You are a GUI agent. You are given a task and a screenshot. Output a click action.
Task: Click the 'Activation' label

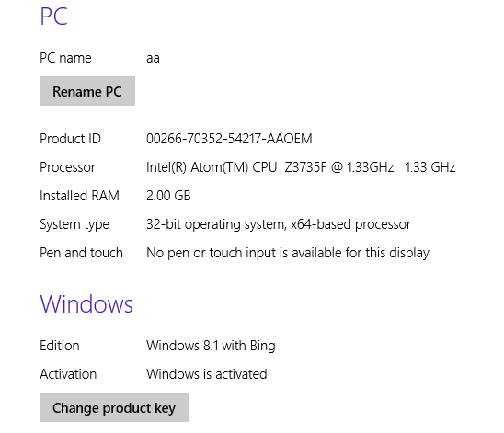[68, 374]
